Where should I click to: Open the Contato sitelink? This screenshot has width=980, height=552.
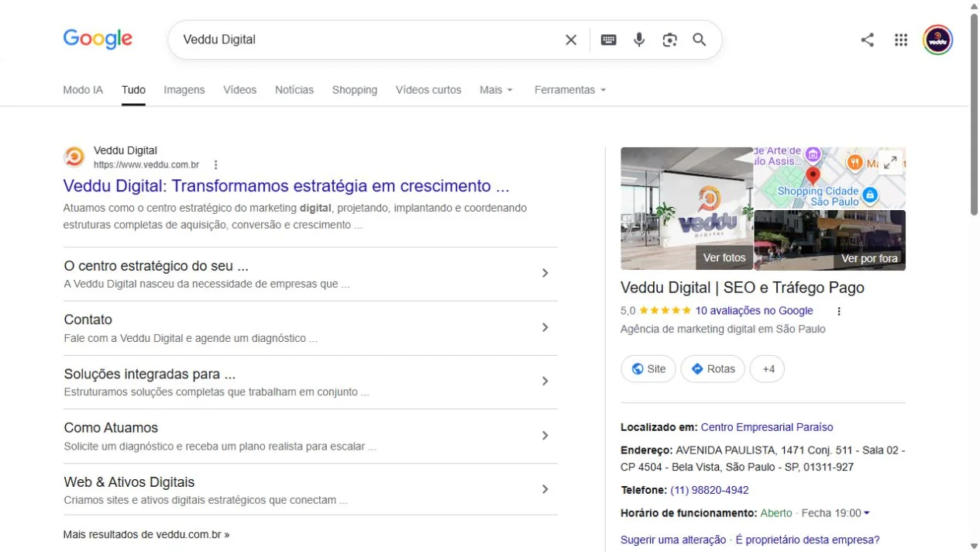(88, 319)
